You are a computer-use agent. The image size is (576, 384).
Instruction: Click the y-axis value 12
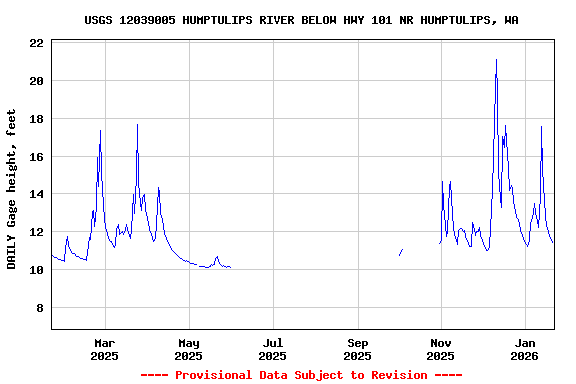[36, 232]
